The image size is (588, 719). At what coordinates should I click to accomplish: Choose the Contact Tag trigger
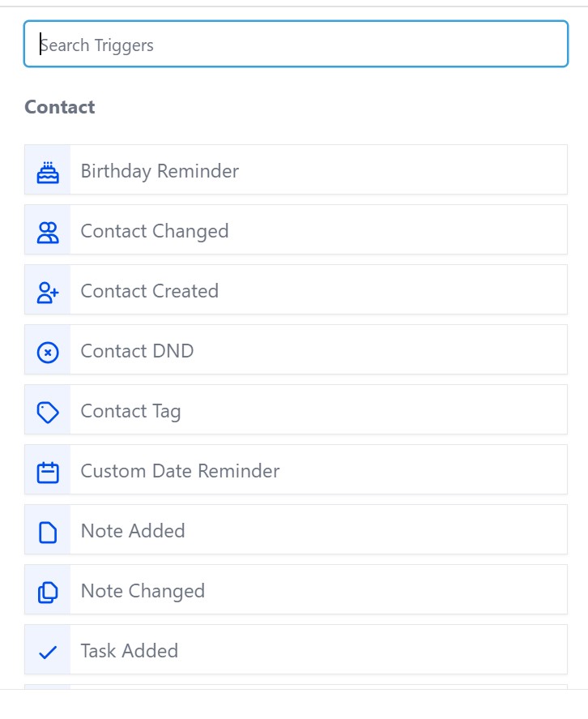(130, 411)
